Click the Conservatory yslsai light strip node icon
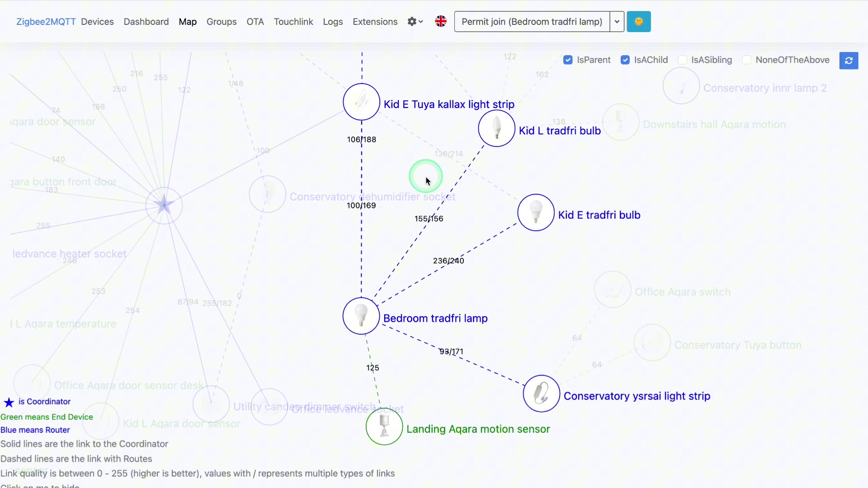The image size is (868, 488). (x=541, y=394)
